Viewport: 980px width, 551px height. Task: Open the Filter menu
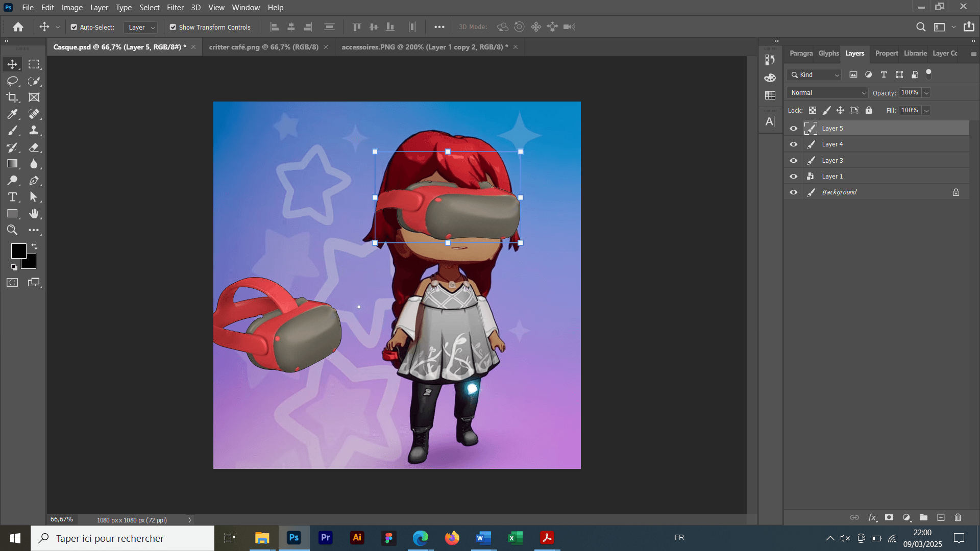175,8
